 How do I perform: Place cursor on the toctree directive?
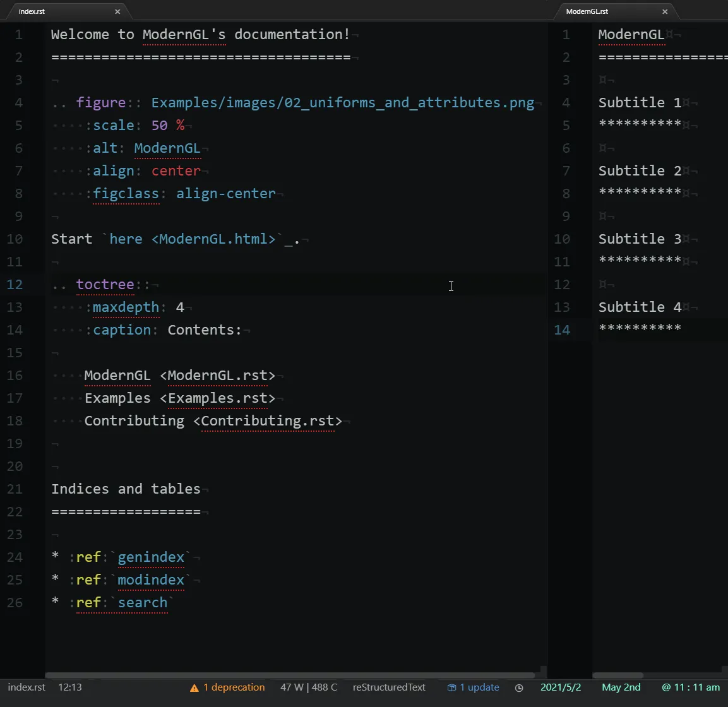[105, 285]
